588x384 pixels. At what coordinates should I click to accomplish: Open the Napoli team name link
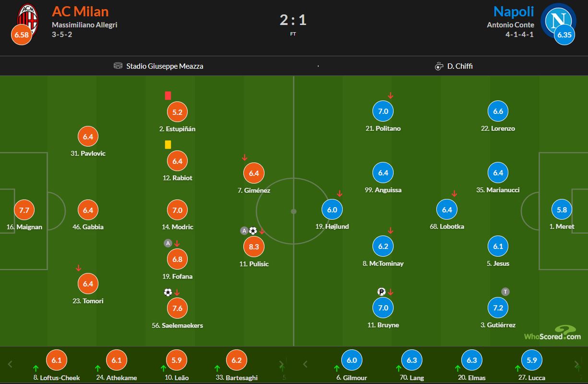[x=513, y=11]
